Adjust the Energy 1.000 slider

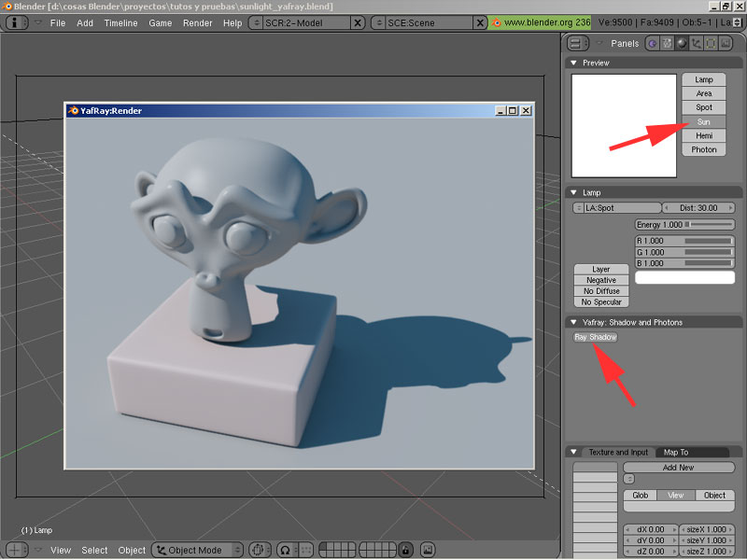(x=684, y=224)
